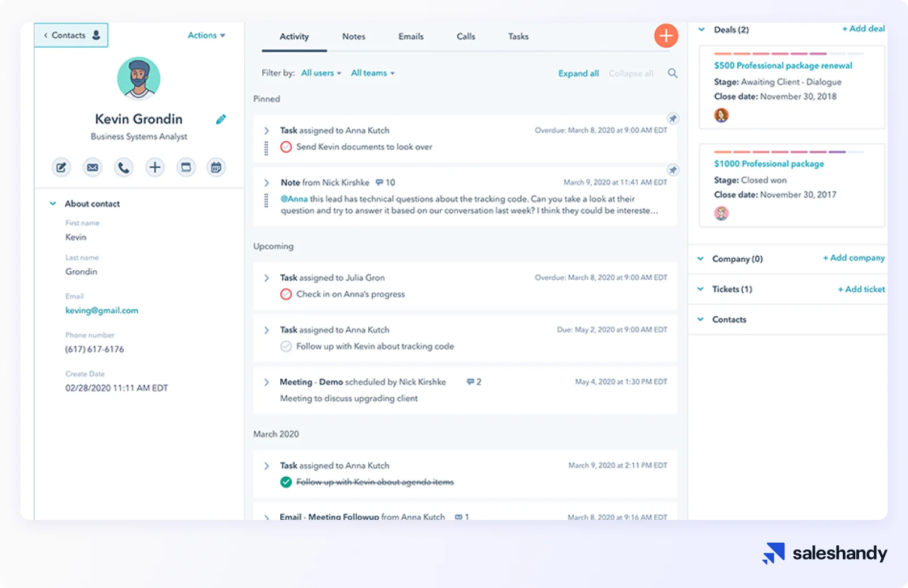
Task: Complete the 'Check in on Anna's progress' task
Action: tap(286, 294)
